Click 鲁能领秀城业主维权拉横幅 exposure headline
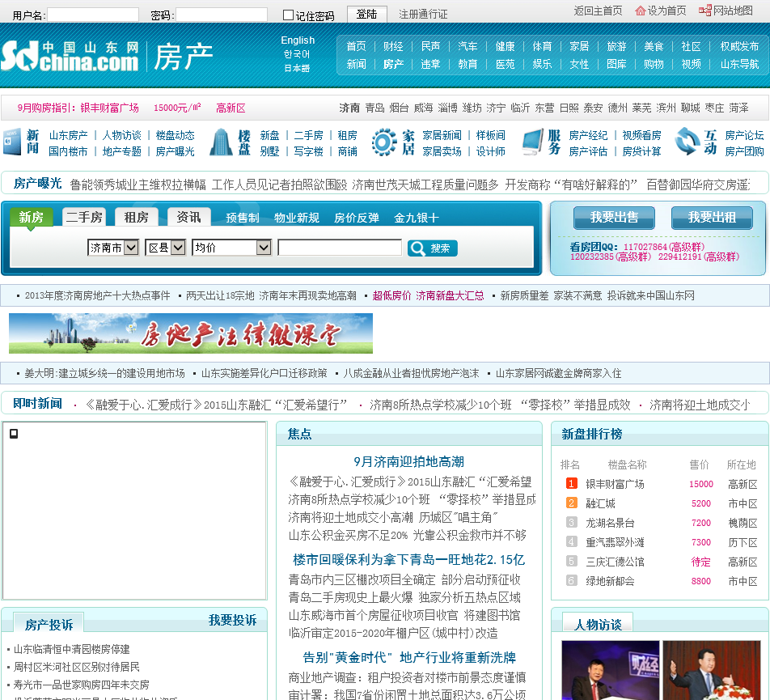 click(x=138, y=185)
